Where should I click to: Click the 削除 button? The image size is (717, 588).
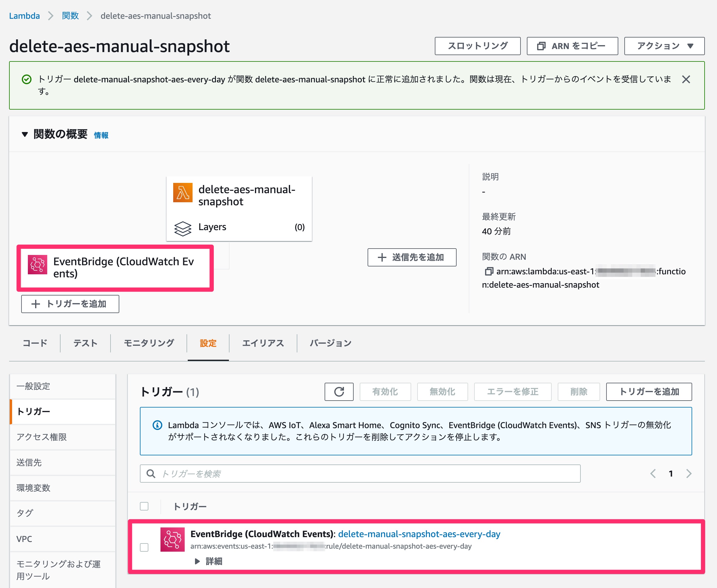click(x=579, y=392)
